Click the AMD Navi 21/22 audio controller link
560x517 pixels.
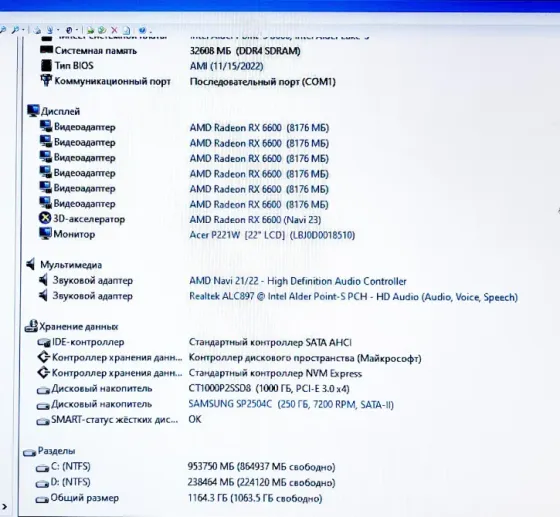[298, 281]
